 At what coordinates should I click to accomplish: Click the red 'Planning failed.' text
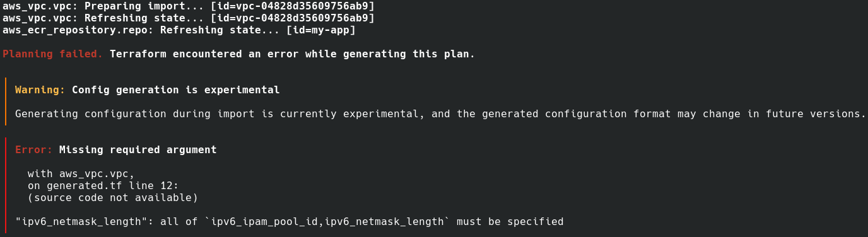(x=53, y=54)
